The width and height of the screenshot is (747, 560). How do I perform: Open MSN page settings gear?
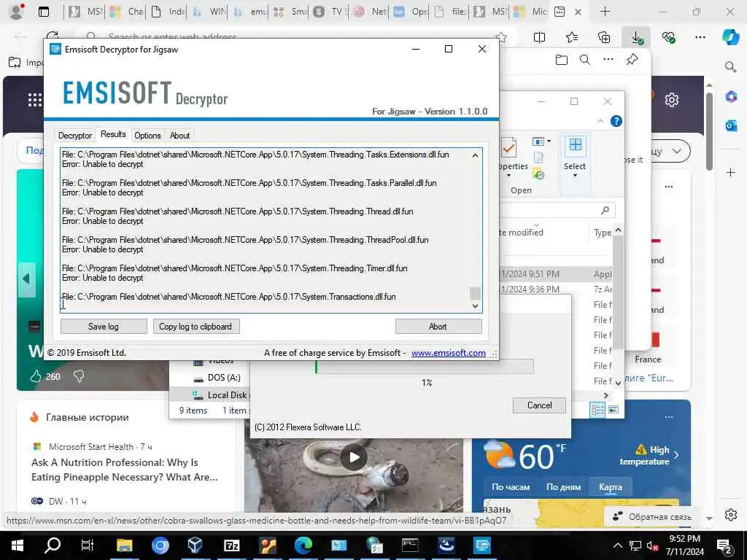(672, 100)
